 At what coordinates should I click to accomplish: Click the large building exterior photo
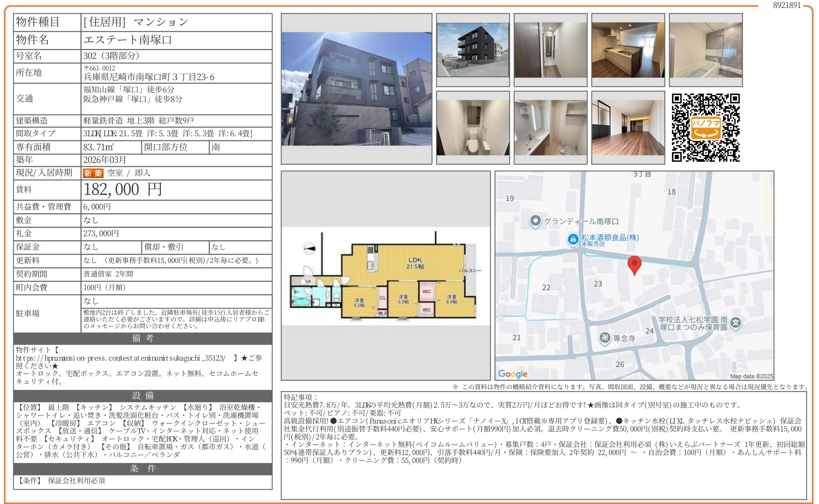tap(357, 89)
